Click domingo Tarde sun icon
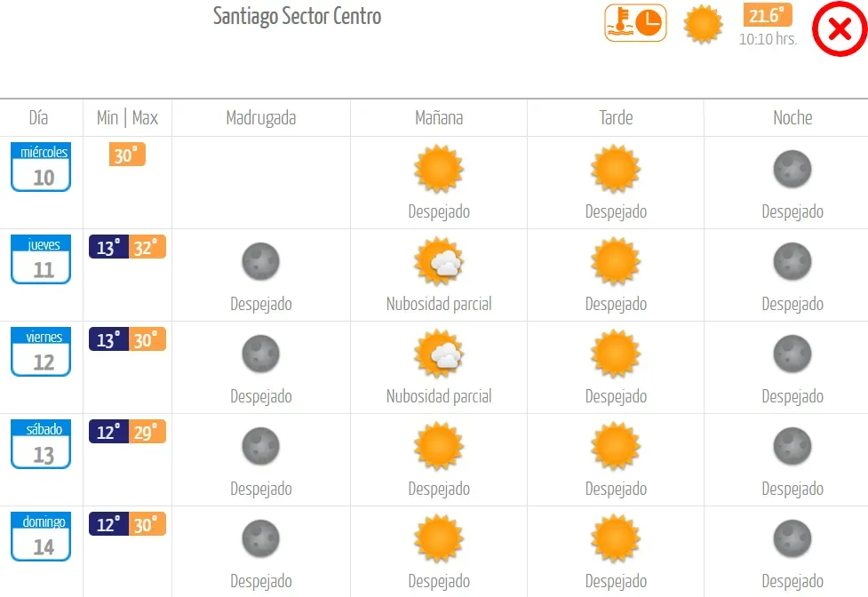868x597 pixels. tap(616, 538)
